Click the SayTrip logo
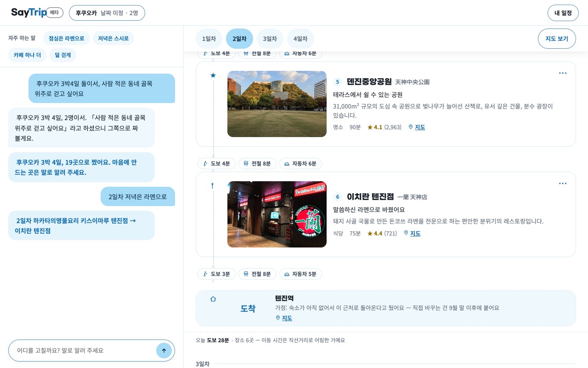This screenshot has width=588, height=368. pyautogui.click(x=29, y=12)
